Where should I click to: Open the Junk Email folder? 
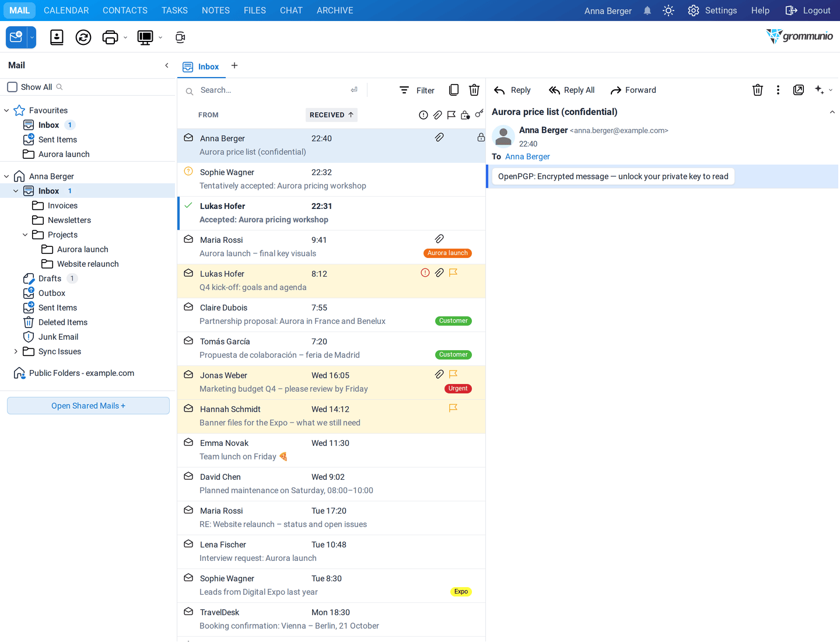pos(58,337)
